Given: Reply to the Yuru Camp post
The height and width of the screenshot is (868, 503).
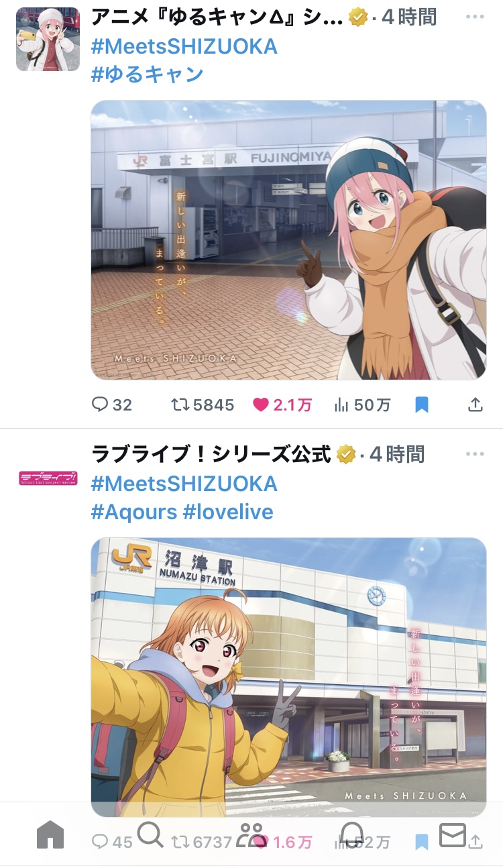Looking at the screenshot, I should 111,404.
